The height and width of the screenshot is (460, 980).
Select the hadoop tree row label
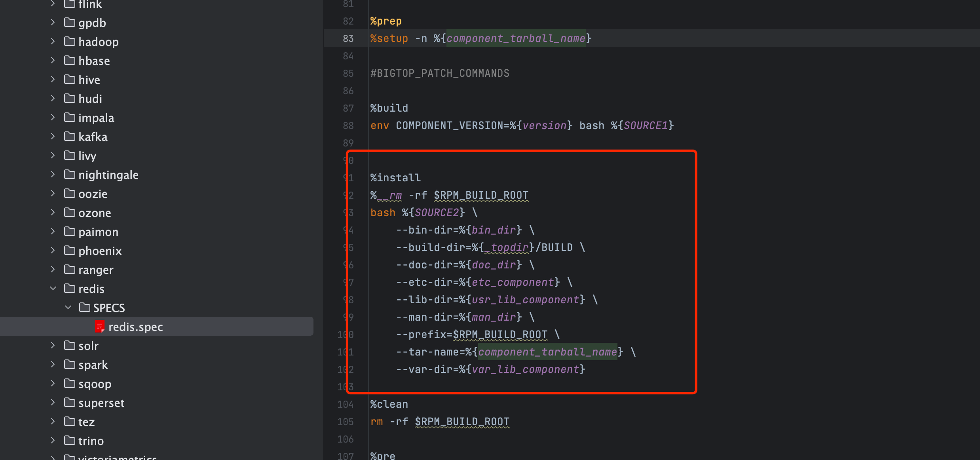pos(99,42)
